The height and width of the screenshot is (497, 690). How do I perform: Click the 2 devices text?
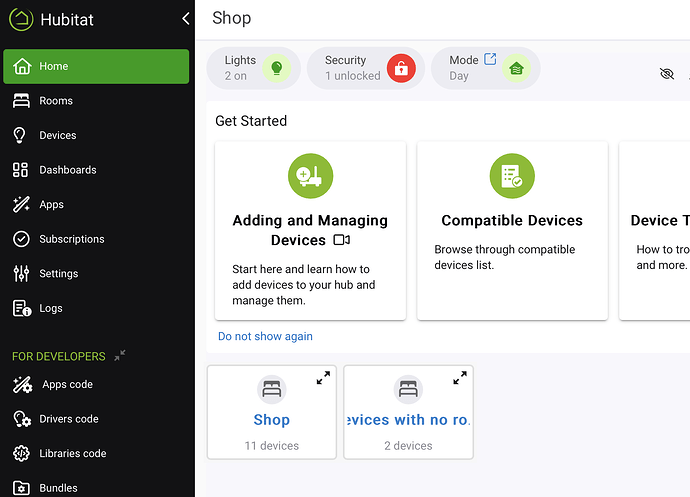408,446
